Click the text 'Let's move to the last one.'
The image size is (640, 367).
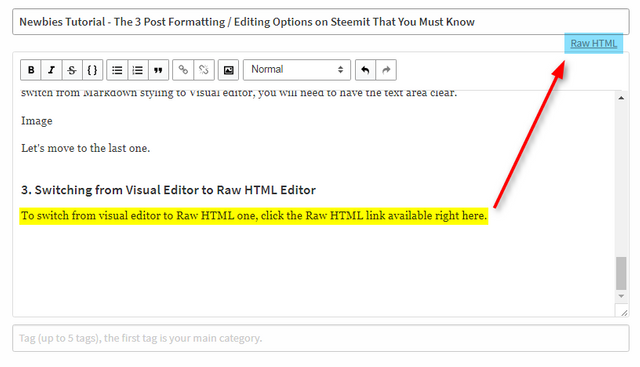(x=86, y=148)
